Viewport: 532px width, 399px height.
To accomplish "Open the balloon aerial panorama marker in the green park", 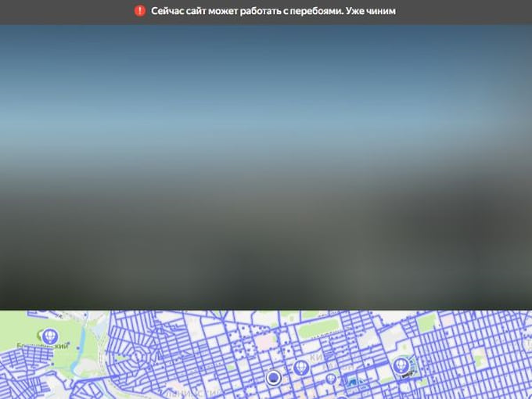I will (50, 337).
